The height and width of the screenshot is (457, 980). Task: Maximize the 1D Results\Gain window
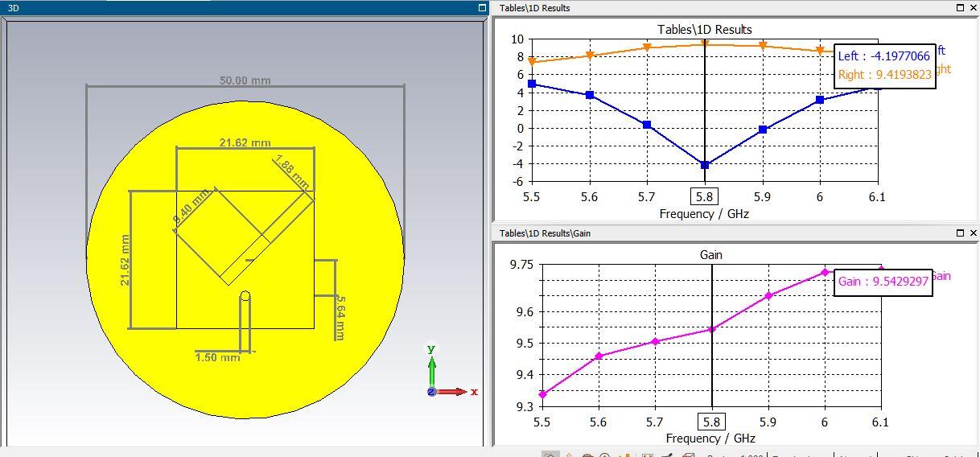[960, 233]
